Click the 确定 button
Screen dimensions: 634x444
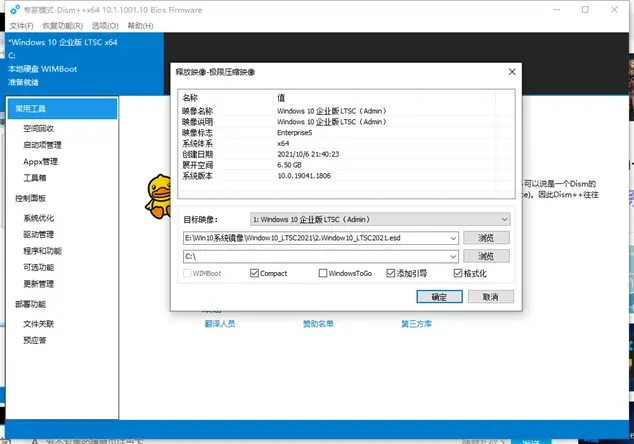pos(439,297)
